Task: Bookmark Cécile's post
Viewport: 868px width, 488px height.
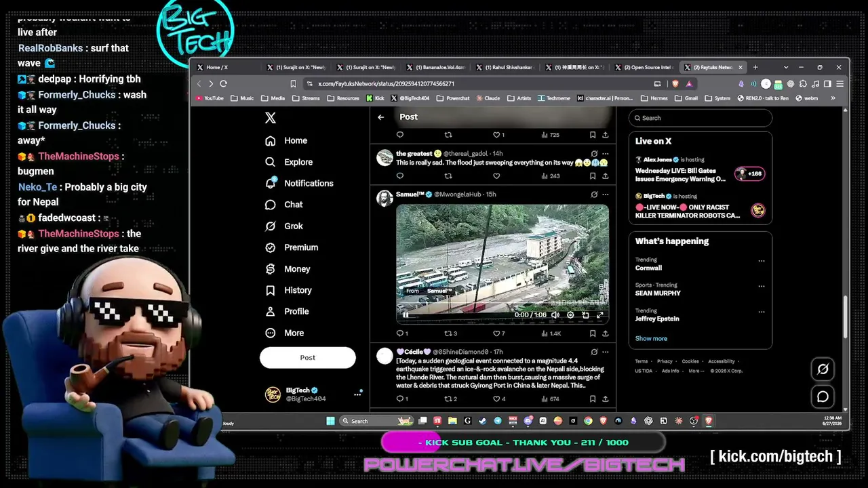Action: point(593,399)
